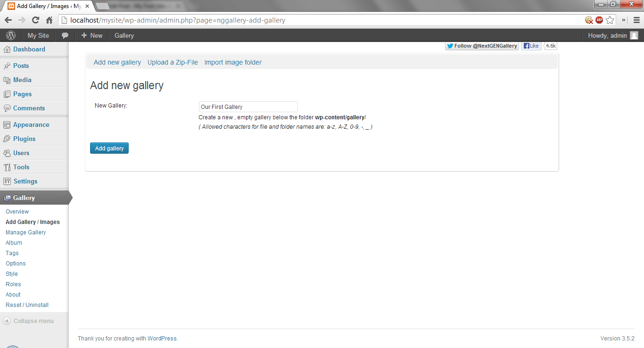Click the New Gallery name field
This screenshot has width=644, height=348.
tap(248, 107)
